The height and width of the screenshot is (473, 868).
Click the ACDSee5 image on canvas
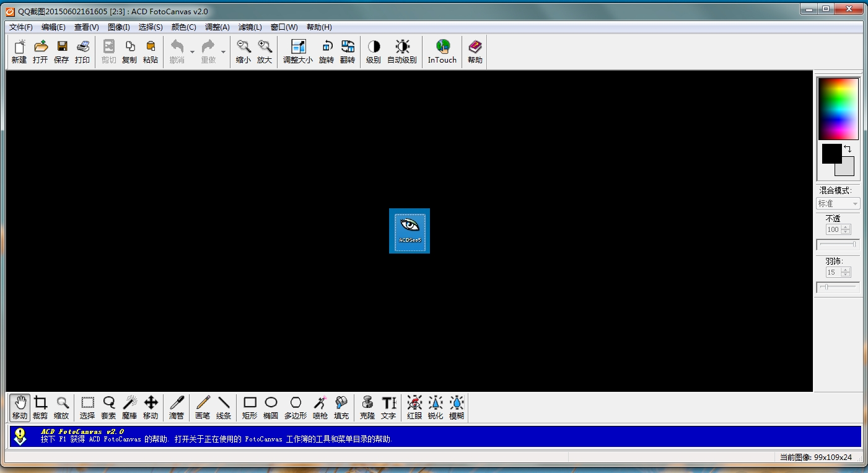pyautogui.click(x=410, y=231)
